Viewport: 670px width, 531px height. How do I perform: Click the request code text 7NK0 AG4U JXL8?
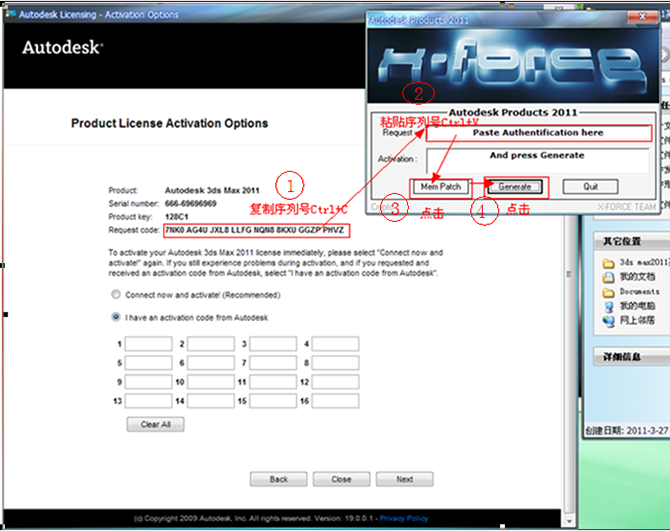point(197,230)
